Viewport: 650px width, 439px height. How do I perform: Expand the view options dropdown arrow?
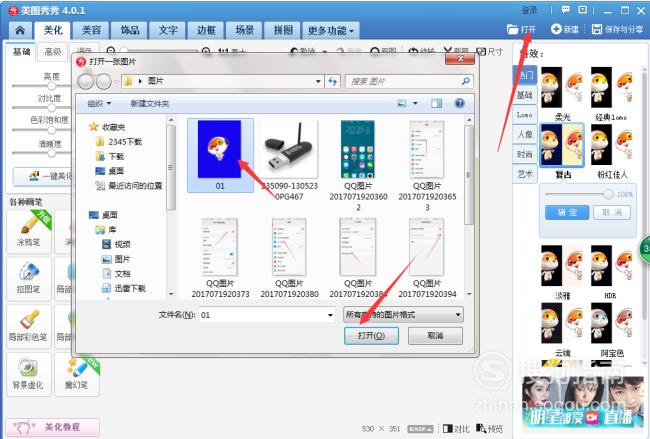pos(415,103)
